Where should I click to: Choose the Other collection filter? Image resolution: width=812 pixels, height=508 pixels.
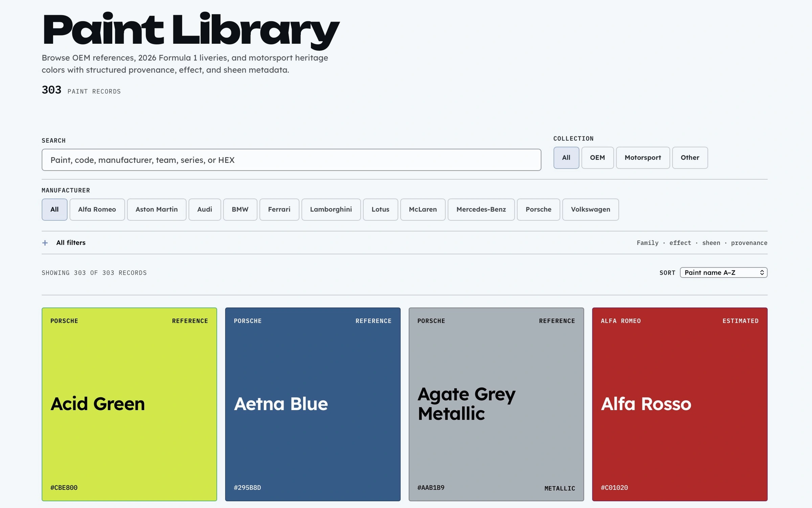(x=690, y=157)
